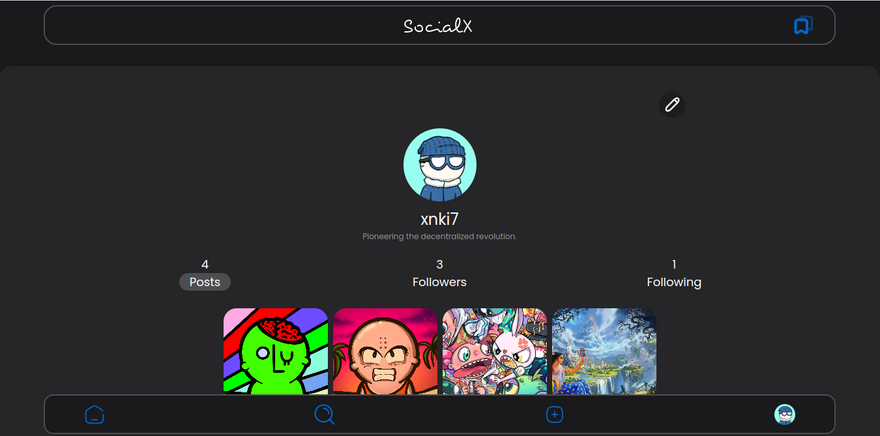Image resolution: width=880 pixels, height=436 pixels.
Task: Open profile via bottom avatar icon
Action: [785, 415]
